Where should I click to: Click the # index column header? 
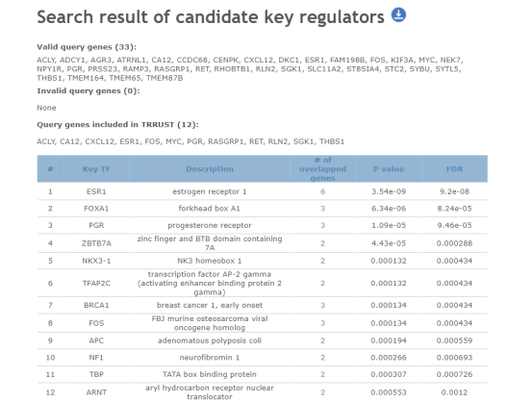(50, 169)
